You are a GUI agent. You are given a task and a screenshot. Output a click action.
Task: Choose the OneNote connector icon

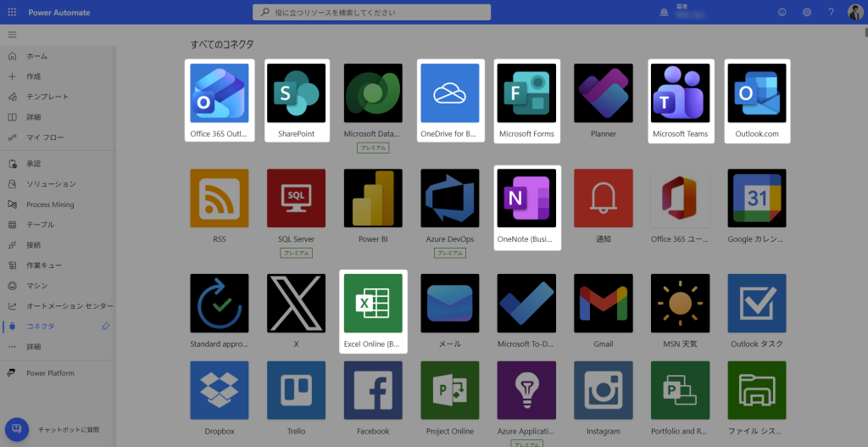point(526,198)
